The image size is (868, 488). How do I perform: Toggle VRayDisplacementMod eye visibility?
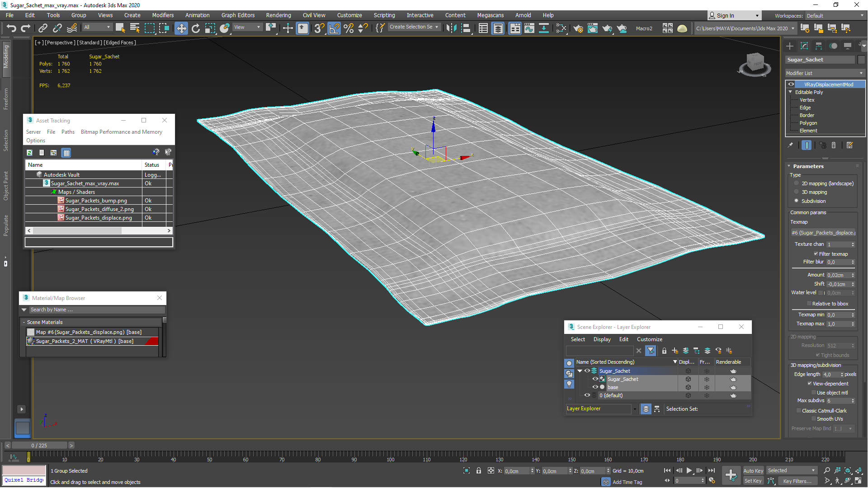click(791, 84)
